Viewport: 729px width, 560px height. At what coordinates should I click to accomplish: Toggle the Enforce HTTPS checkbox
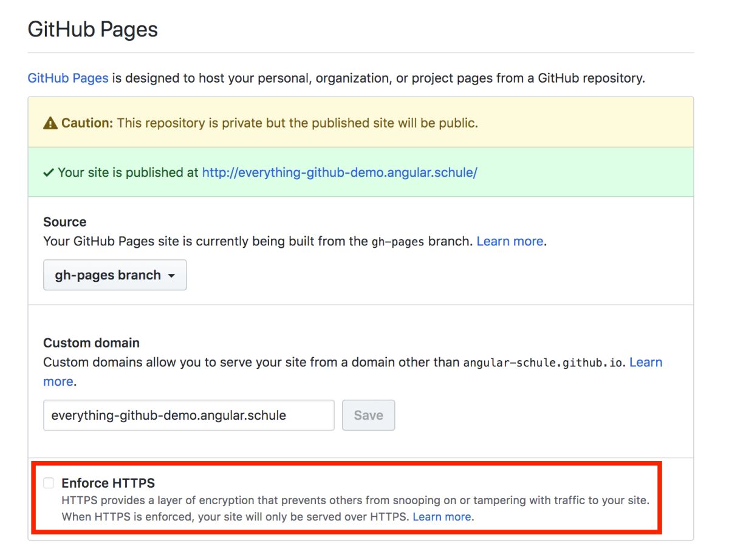[49, 483]
